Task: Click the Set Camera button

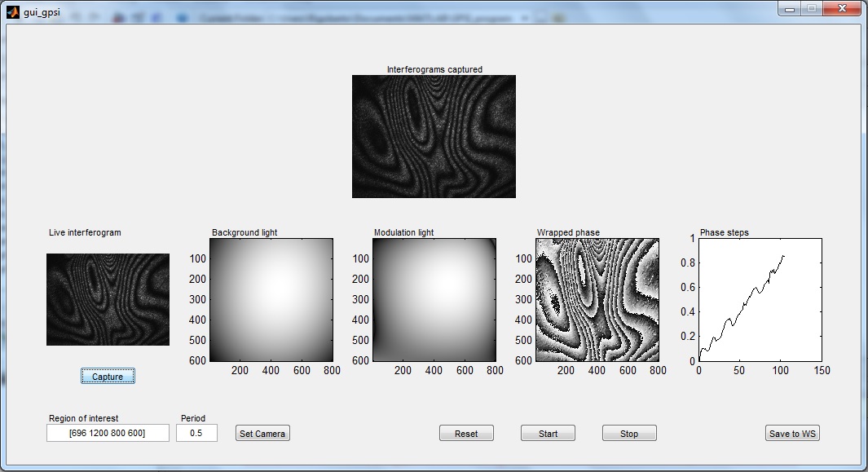Action: click(262, 433)
